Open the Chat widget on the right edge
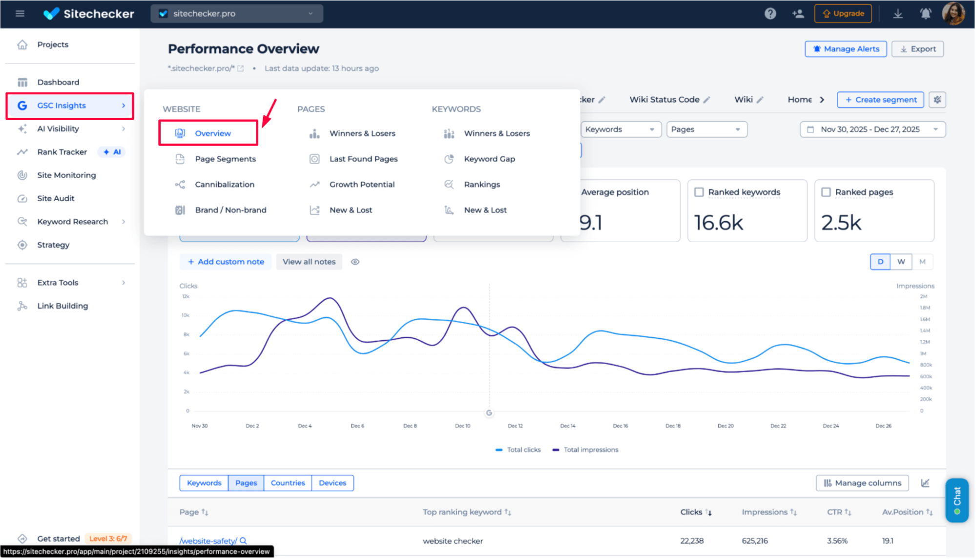This screenshot has width=976, height=560. pyautogui.click(x=956, y=500)
